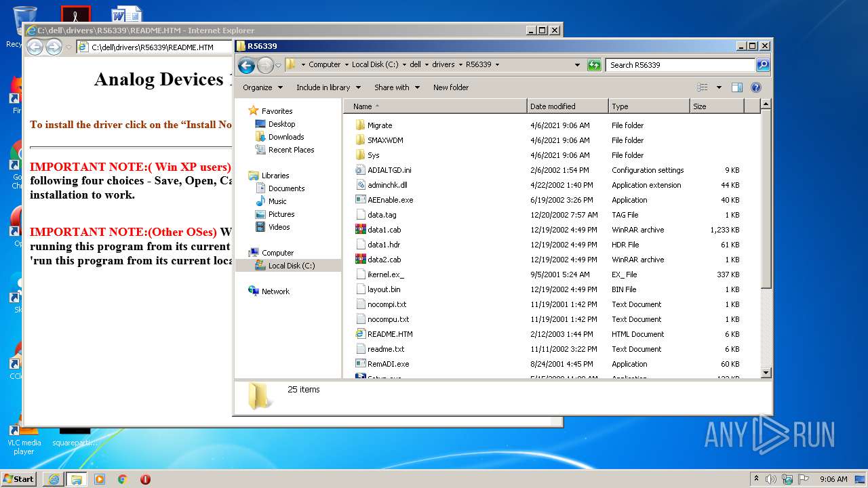The height and width of the screenshot is (488, 868).
Task: Click Internet Explorer icon in taskbar
Action: pos(54,479)
